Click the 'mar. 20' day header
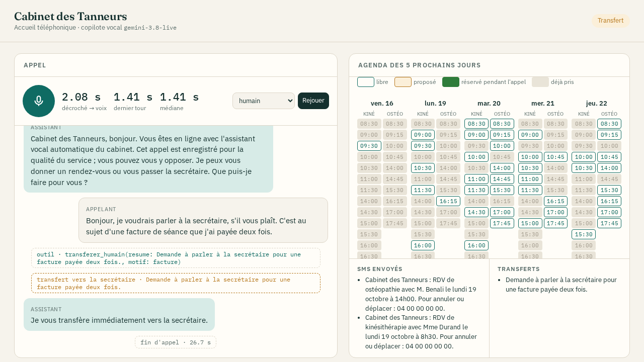This screenshot has width=644, height=362. [x=489, y=104]
